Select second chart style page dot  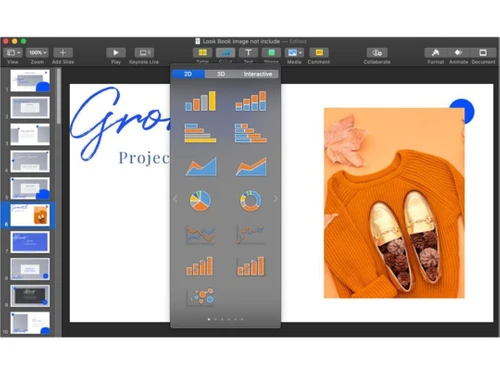click(216, 319)
